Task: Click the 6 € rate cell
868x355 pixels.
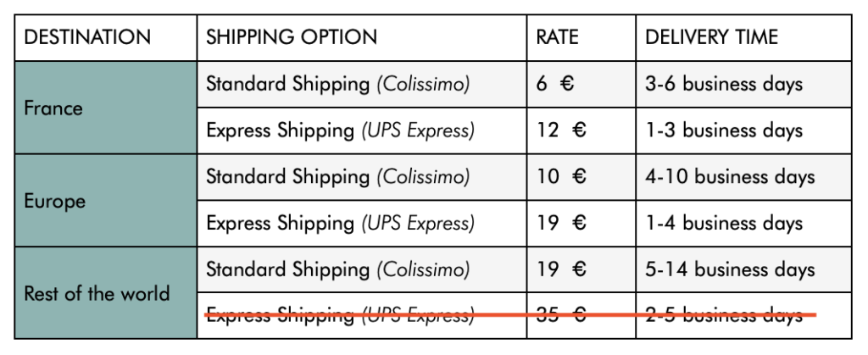Action: 581,85
